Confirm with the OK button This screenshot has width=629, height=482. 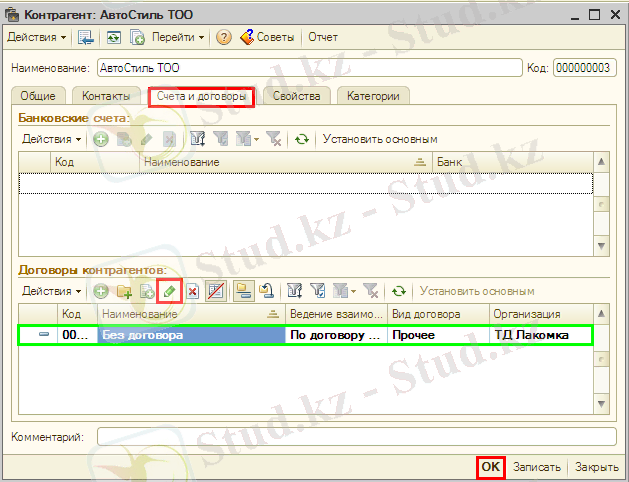tap(491, 467)
